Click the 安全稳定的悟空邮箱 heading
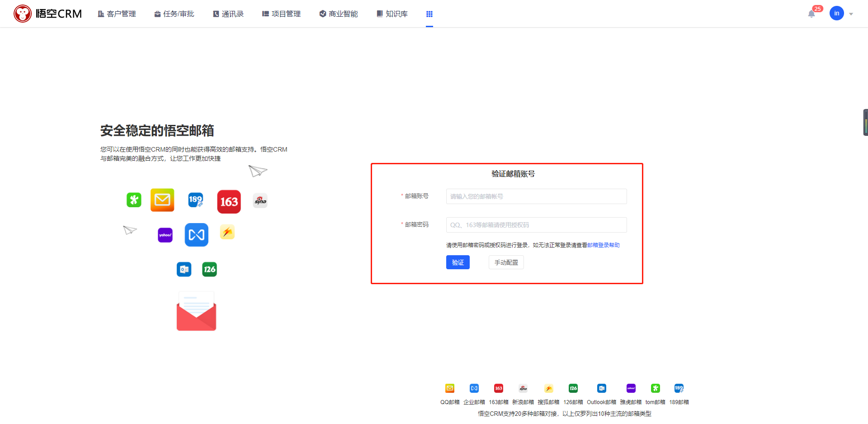The image size is (868, 424). pyautogui.click(x=157, y=131)
